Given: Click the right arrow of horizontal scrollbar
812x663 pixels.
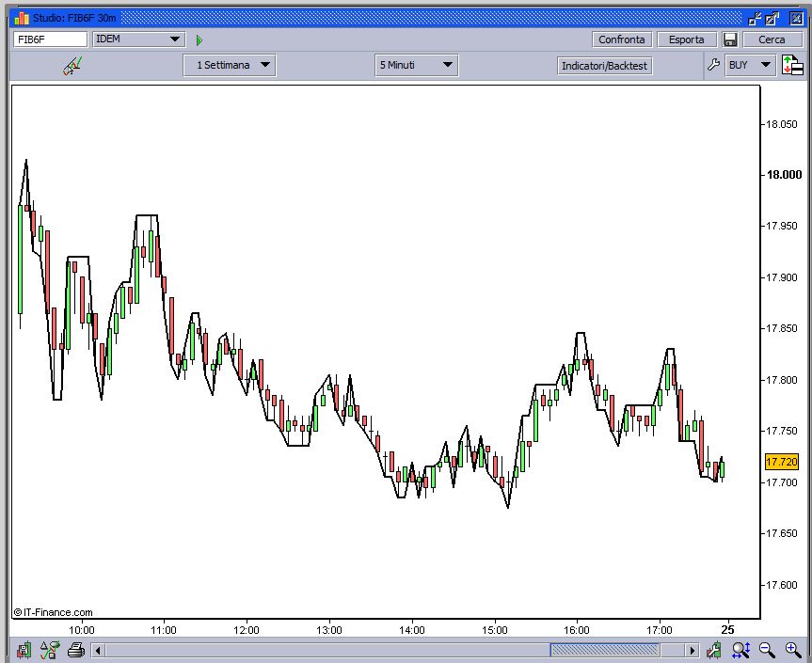Looking at the screenshot, I should tap(692, 650).
